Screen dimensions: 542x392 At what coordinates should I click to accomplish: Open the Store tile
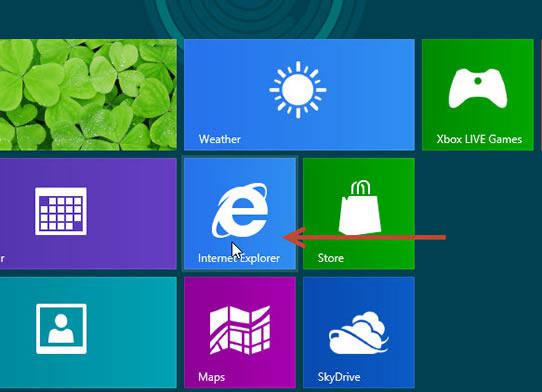coord(359,214)
